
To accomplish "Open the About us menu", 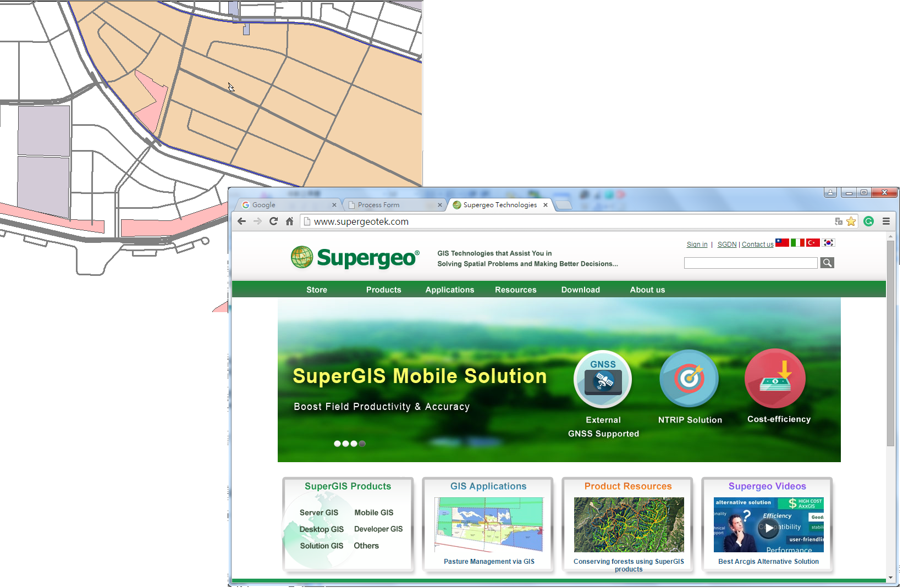I will click(647, 290).
